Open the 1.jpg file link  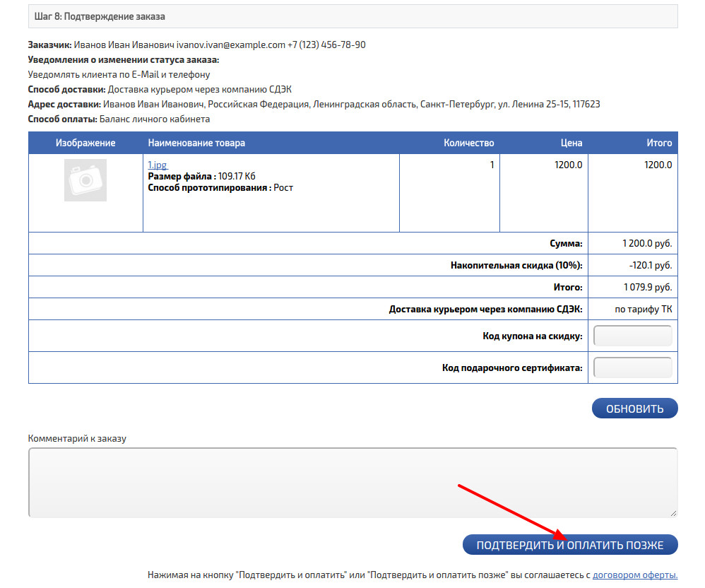point(157,165)
